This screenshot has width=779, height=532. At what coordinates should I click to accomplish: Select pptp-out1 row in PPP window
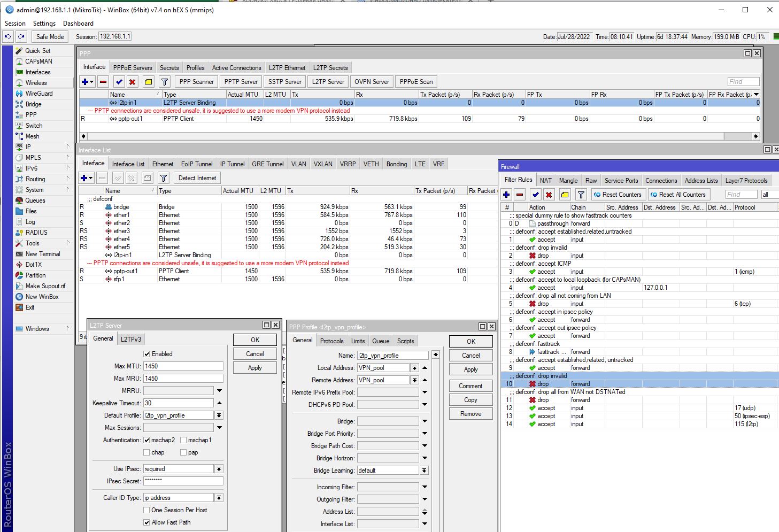[x=420, y=119]
